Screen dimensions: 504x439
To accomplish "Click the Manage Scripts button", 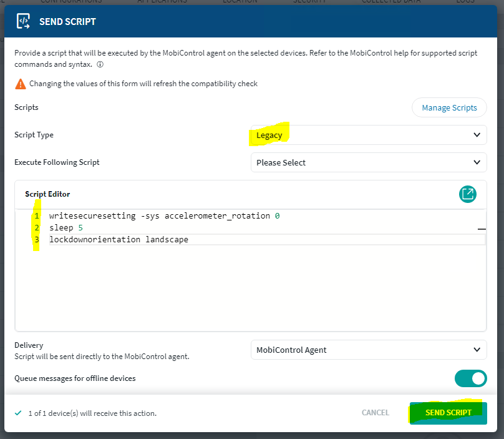I will 449,107.
